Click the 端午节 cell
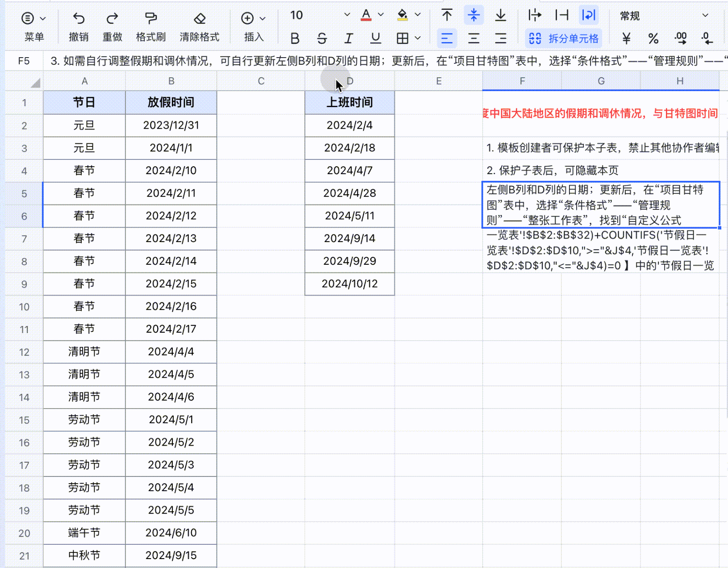Image resolution: width=728 pixels, height=568 pixels. 84,533
